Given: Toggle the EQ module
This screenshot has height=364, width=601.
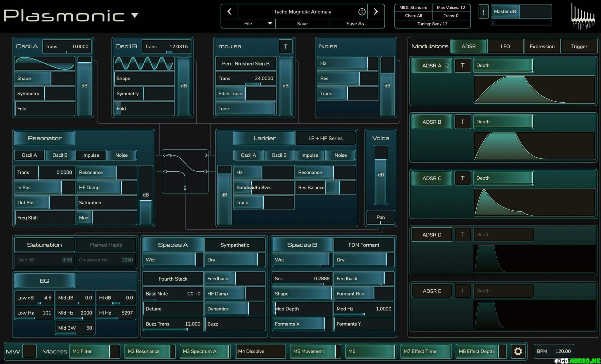Looking at the screenshot, I should tap(45, 281).
